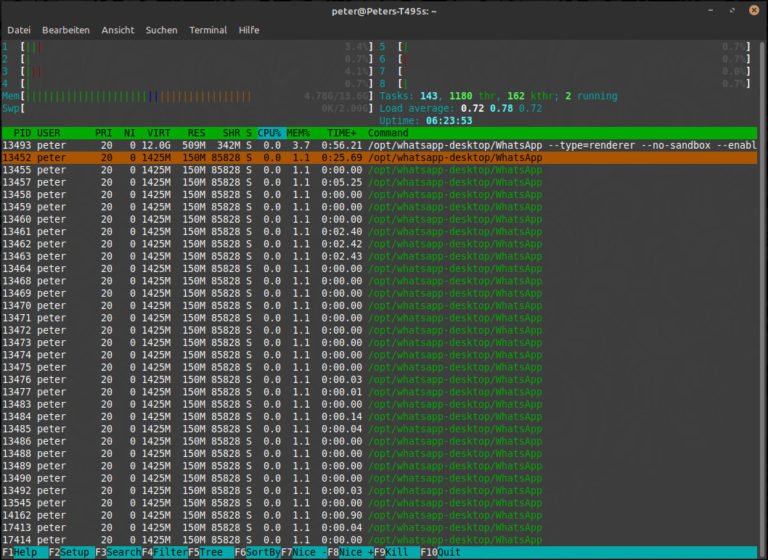
Task: Click the Load average values
Action: [x=501, y=108]
